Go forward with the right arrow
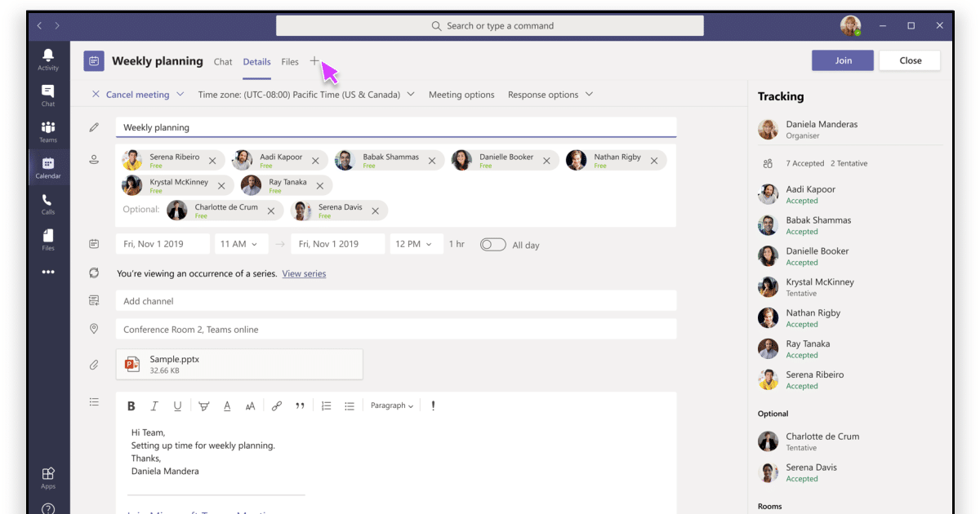 pyautogui.click(x=57, y=26)
